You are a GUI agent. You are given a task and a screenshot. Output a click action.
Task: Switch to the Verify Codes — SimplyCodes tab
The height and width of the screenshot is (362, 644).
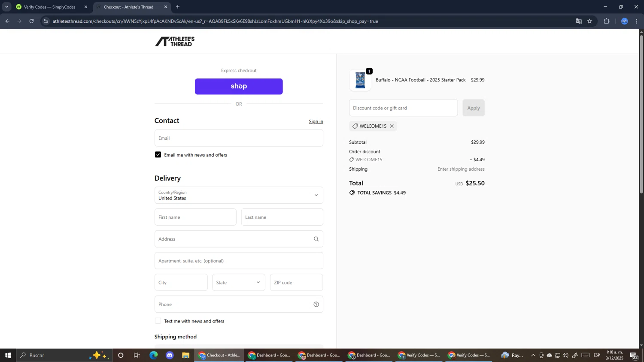(x=52, y=7)
